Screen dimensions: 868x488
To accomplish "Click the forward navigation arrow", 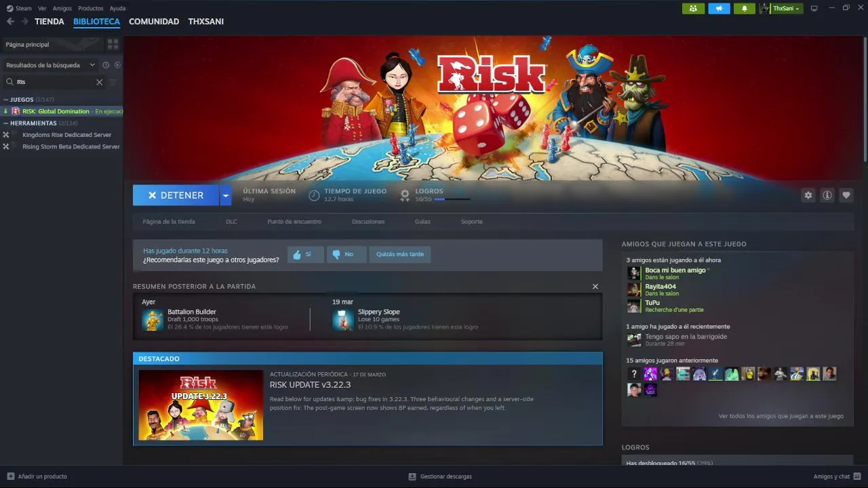I will point(24,22).
